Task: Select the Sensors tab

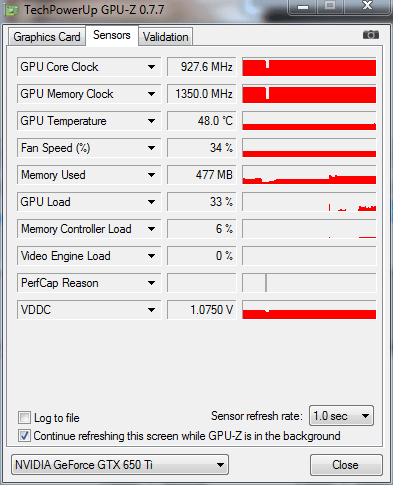Action: 112,35
